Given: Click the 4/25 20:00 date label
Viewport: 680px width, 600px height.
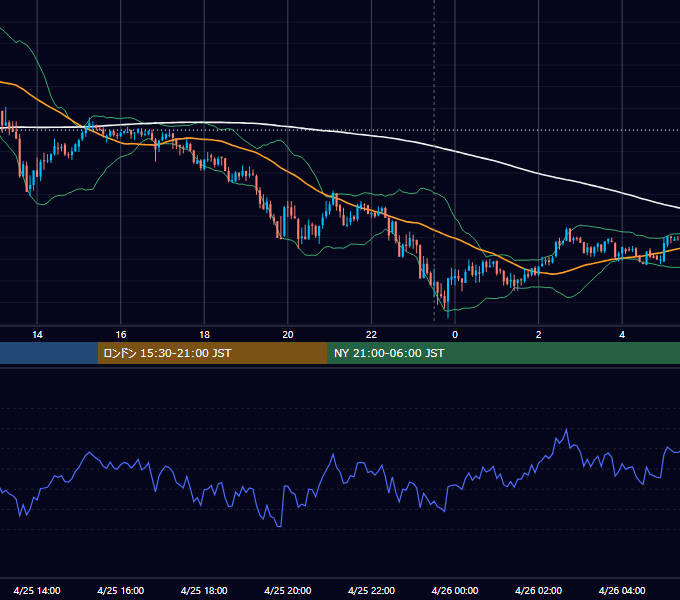Looking at the screenshot, I should point(288,590).
